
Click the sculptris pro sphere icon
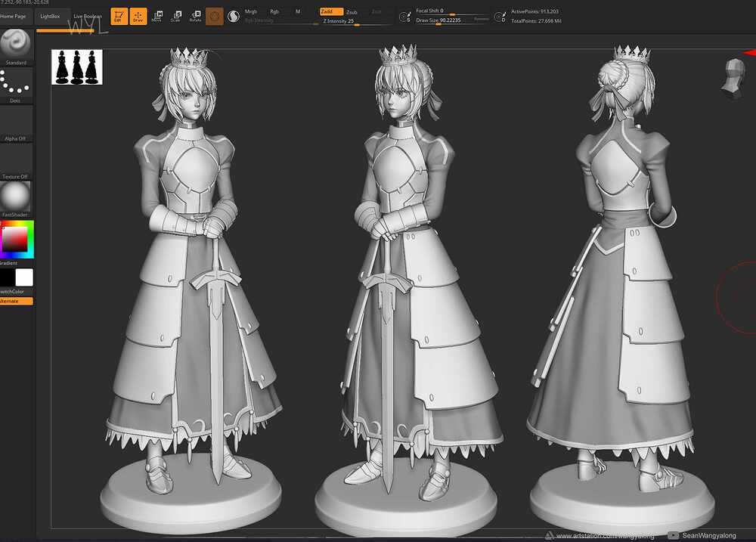coord(234,17)
